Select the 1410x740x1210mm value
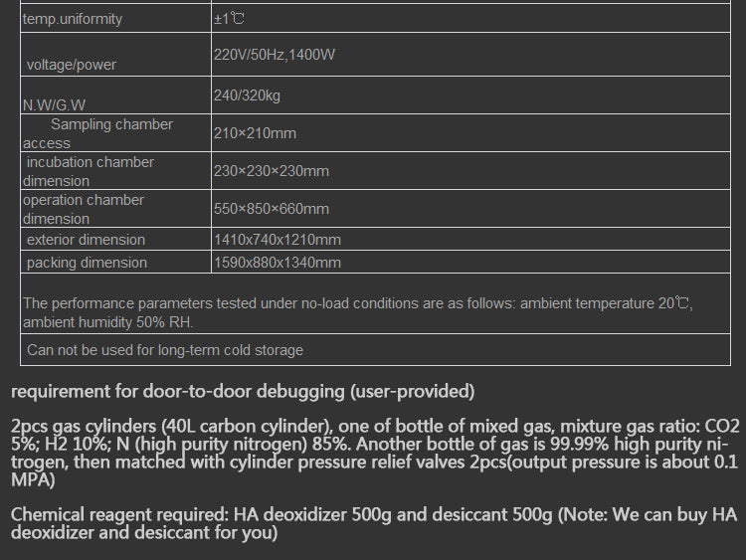Viewport: 746px width, 560px height. point(278,240)
